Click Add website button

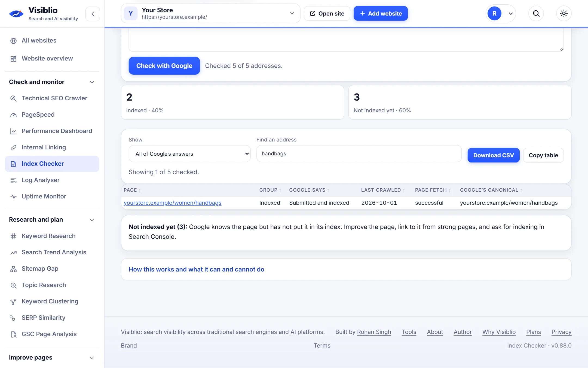tap(380, 13)
